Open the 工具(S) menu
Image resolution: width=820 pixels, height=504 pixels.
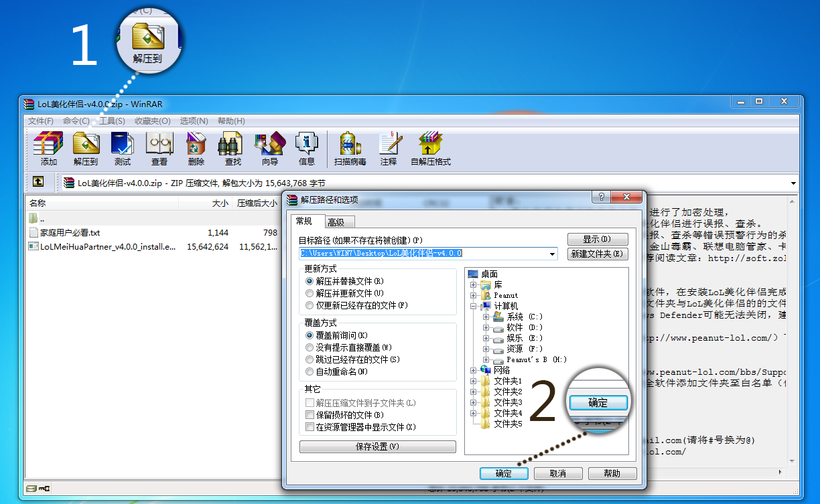click(112, 121)
